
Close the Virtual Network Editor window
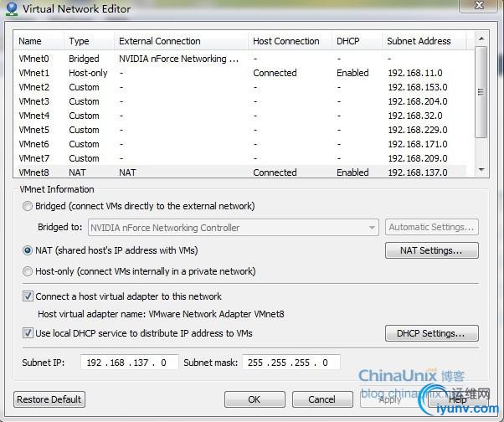[x=479, y=6]
